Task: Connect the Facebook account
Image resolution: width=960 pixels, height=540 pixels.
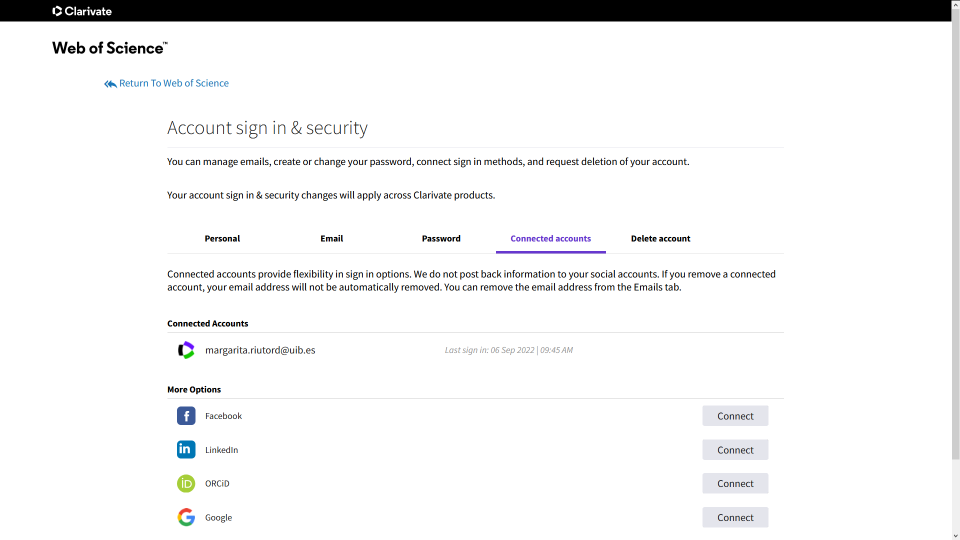Action: point(735,416)
